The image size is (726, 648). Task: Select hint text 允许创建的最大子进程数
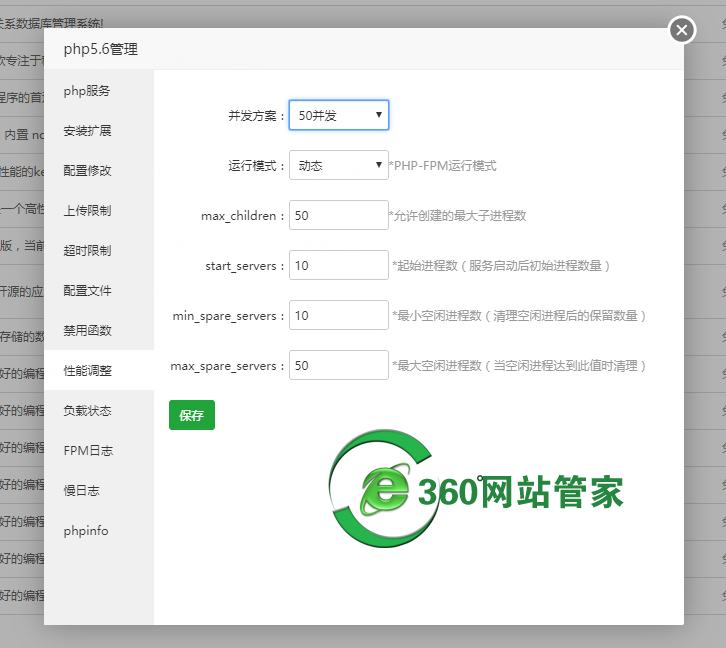point(457,215)
